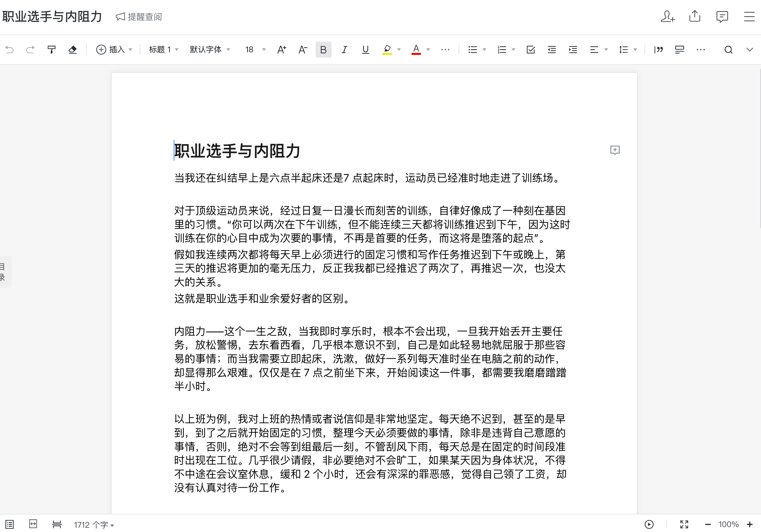The width and height of the screenshot is (761, 532).
Task: Insert a numbered list
Action: coord(502,50)
